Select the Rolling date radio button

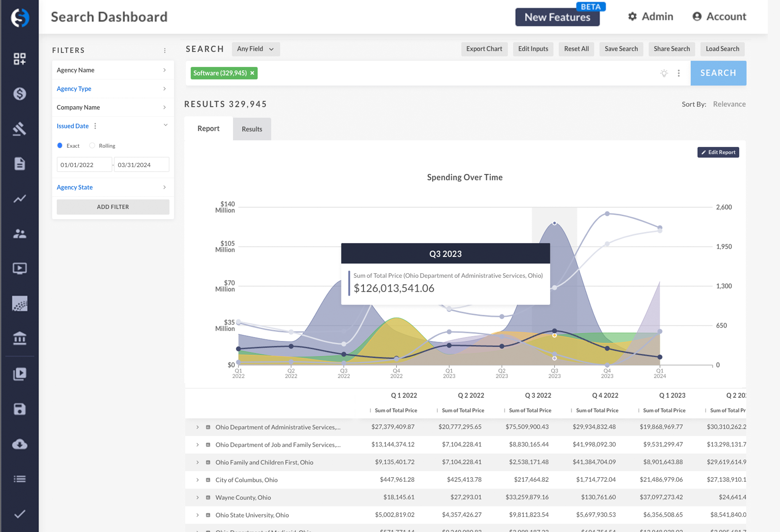coord(92,146)
